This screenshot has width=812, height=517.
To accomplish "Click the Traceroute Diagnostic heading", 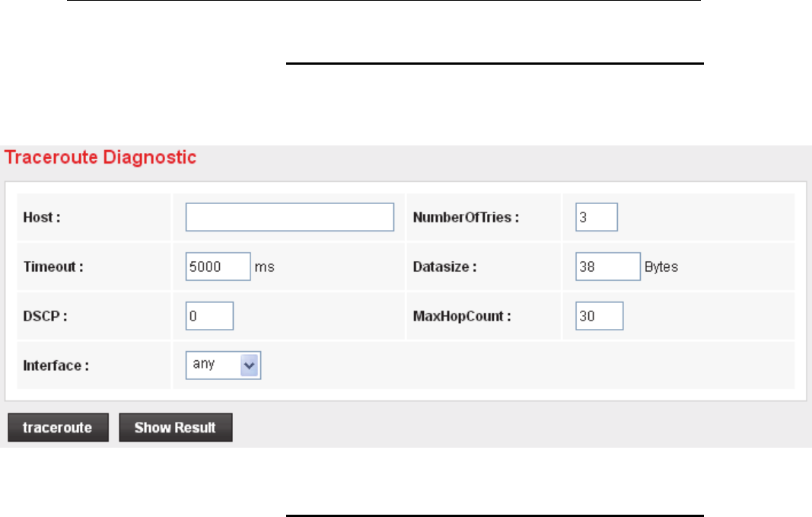I will [100, 158].
